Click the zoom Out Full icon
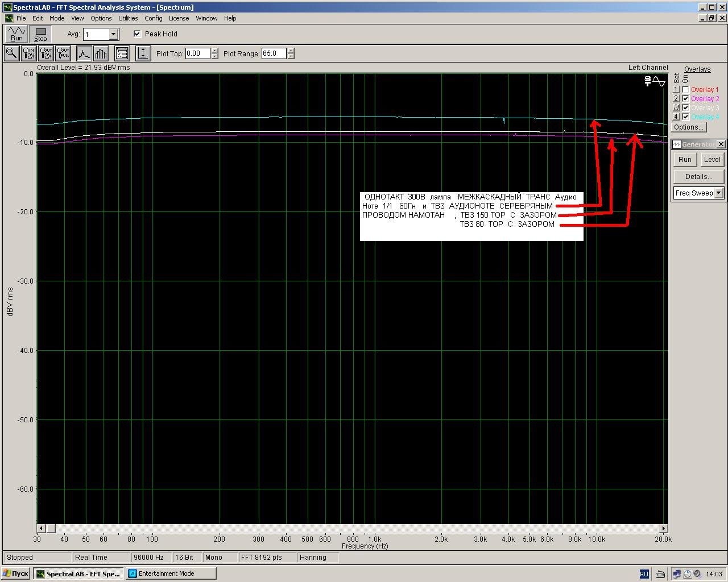728x582 pixels. pyautogui.click(x=63, y=53)
